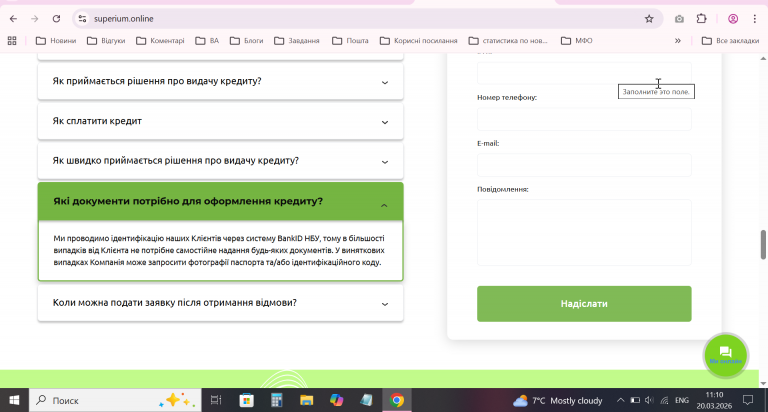This screenshot has height=412, width=768.
Task: Open the apps grid in bookmarks bar
Action: (x=12, y=41)
